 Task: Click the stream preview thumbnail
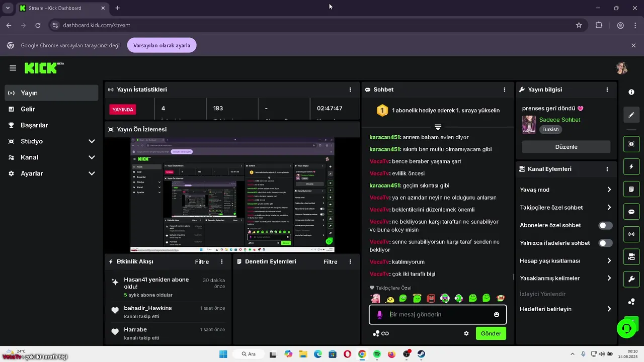[x=232, y=195]
